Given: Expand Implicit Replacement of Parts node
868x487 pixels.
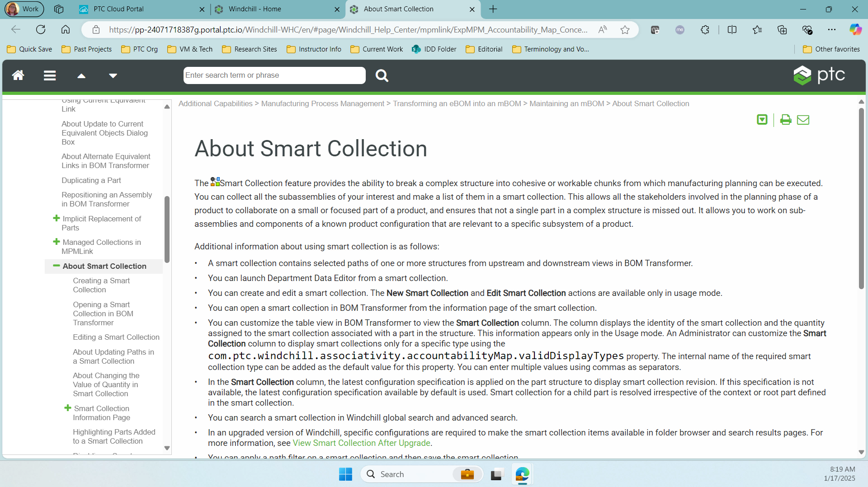Looking at the screenshot, I should coord(57,219).
